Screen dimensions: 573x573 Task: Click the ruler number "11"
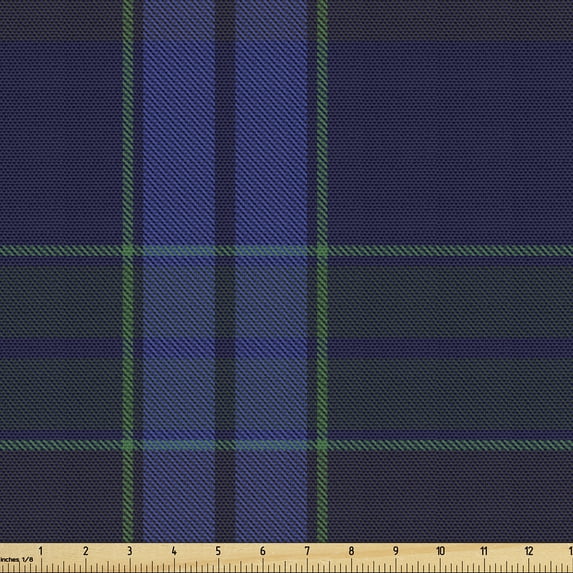coord(484,551)
